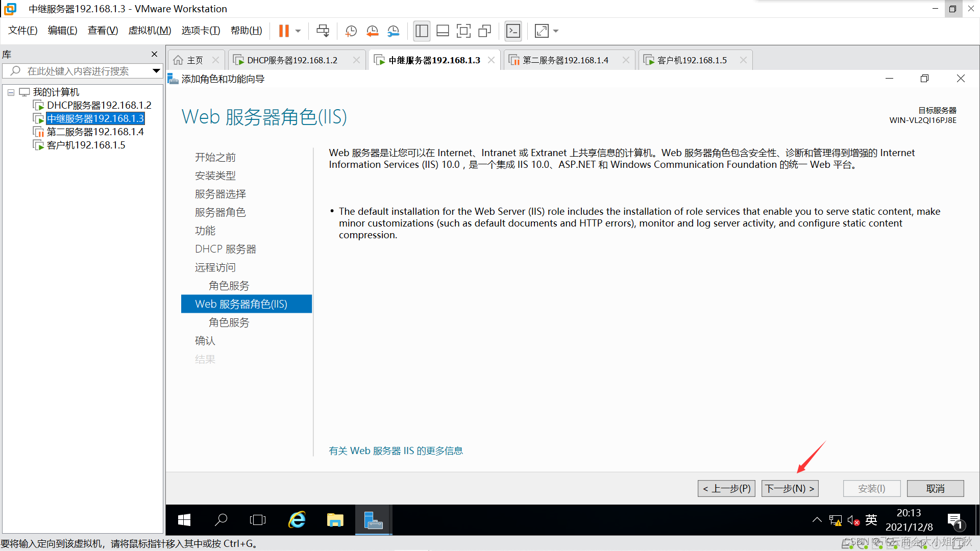Take a snapshot of this VM
Viewport: 980px width, 551px height.
[351, 31]
